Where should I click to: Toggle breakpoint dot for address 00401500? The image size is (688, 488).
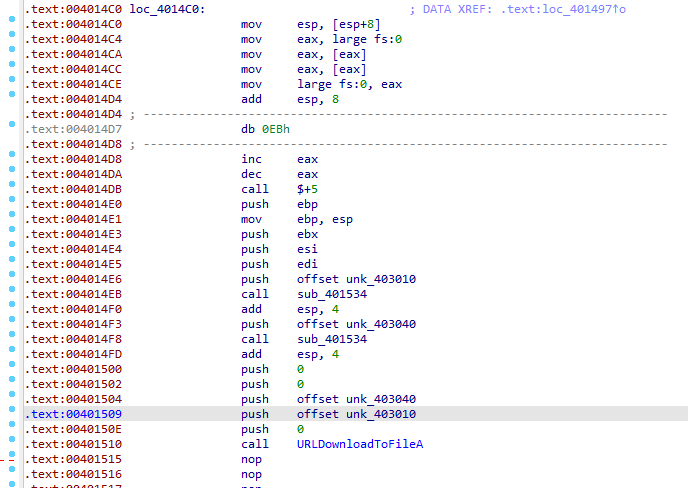[12, 364]
